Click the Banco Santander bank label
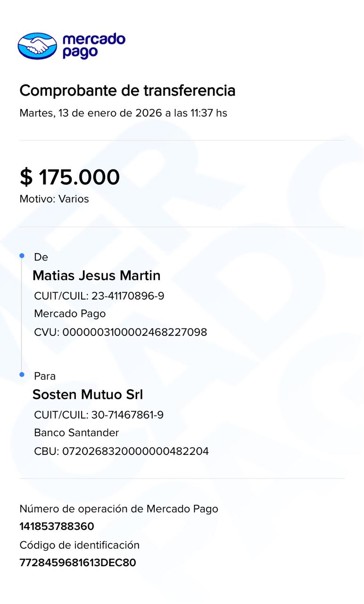This screenshot has width=364, height=604. pyautogui.click(x=76, y=433)
